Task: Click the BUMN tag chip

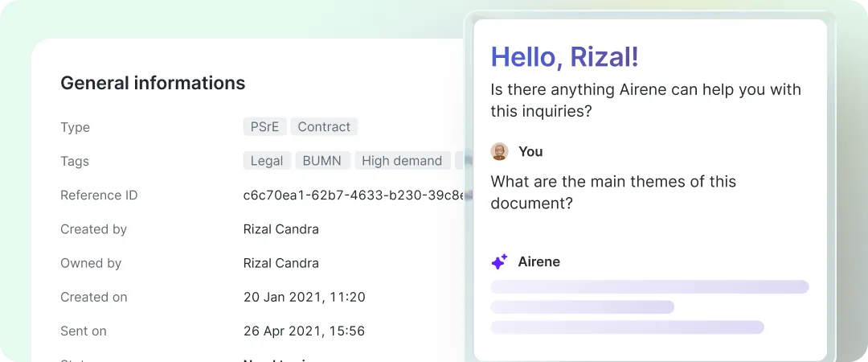Action: [x=323, y=161]
